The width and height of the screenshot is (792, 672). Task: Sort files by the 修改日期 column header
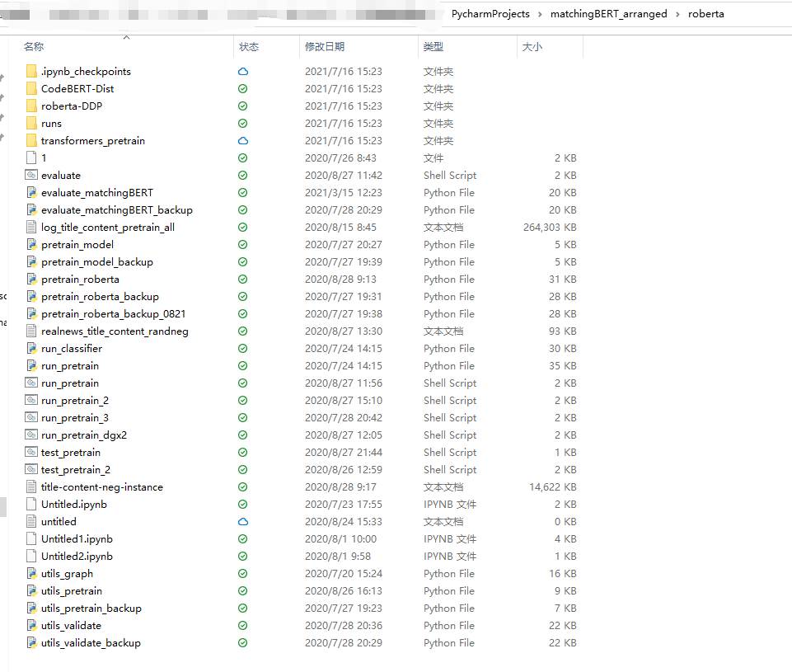click(325, 47)
